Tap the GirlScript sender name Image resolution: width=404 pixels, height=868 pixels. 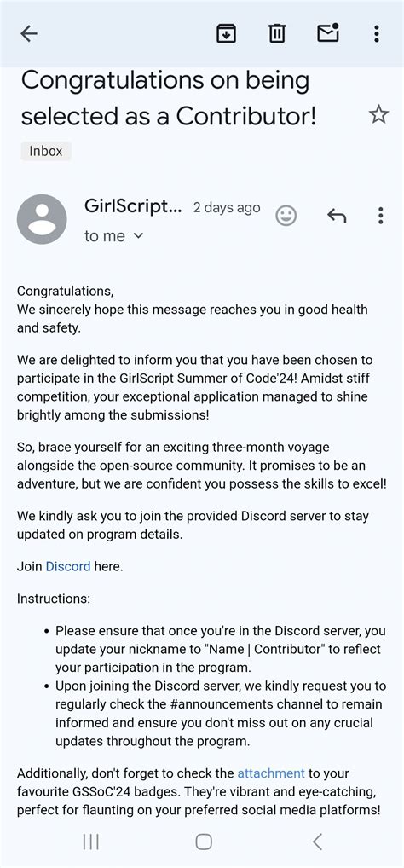click(x=133, y=206)
